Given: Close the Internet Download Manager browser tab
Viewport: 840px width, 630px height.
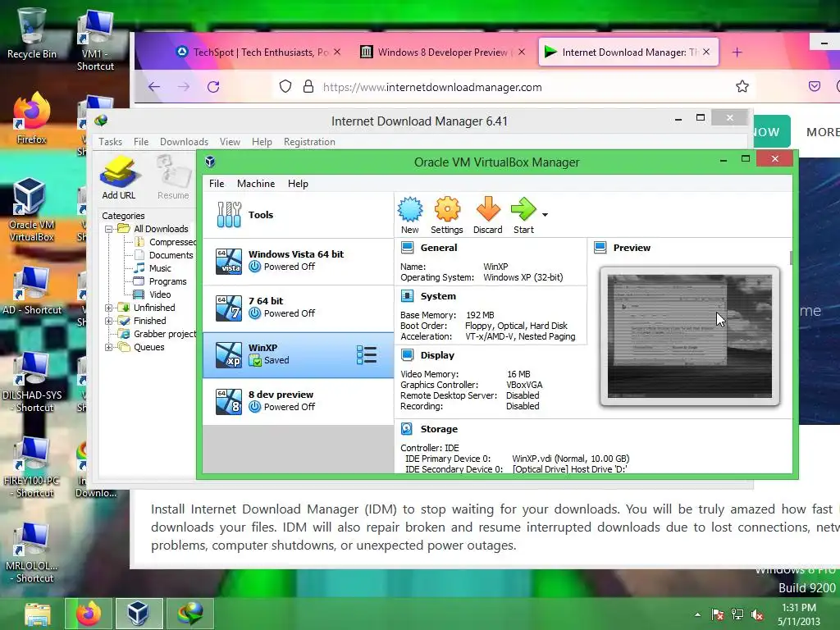Looking at the screenshot, I should 706,52.
